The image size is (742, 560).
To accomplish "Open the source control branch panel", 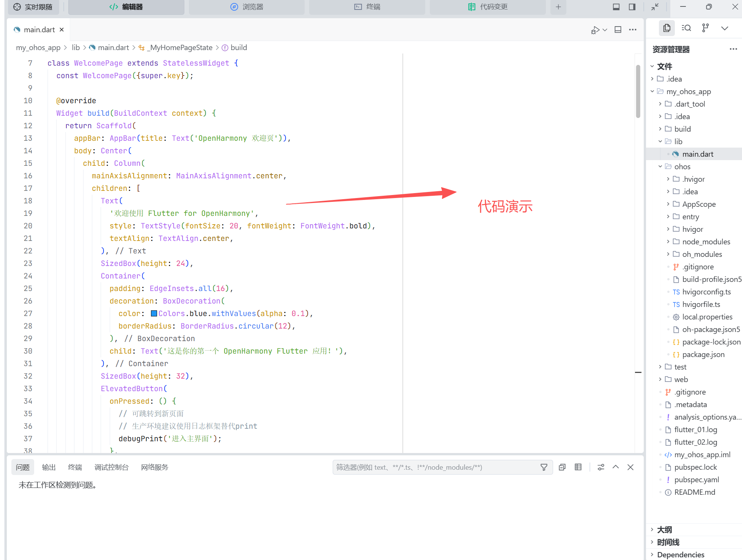I will [705, 28].
